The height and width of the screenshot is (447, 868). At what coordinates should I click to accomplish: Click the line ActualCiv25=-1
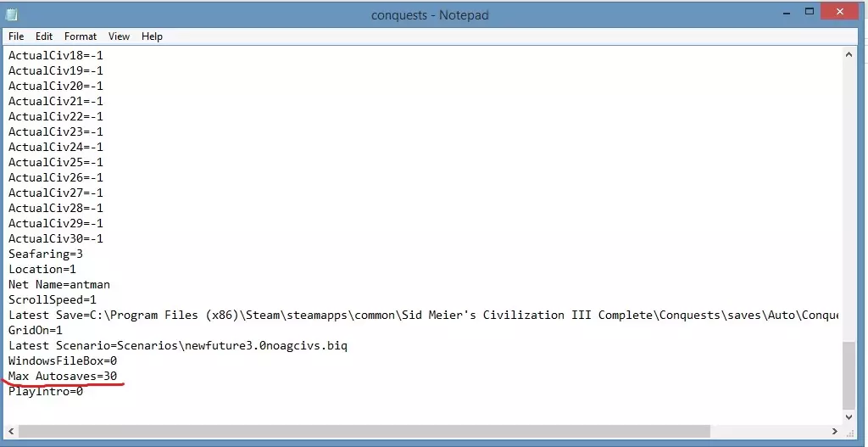pos(55,162)
